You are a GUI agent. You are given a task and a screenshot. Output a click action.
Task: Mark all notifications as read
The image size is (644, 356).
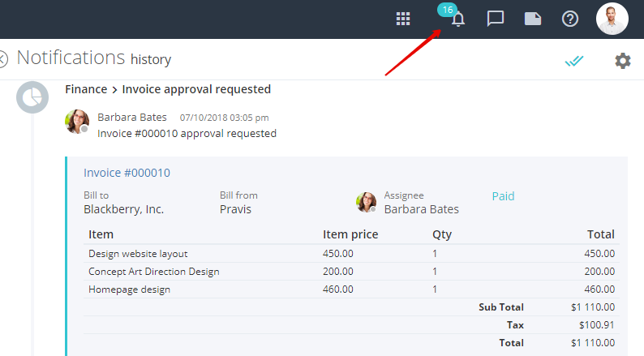pos(573,61)
